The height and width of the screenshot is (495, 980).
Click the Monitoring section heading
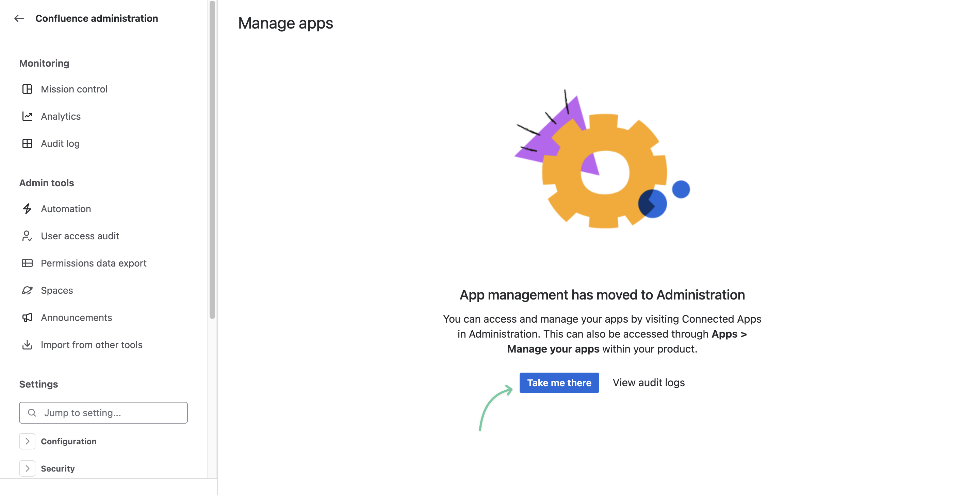tap(44, 63)
